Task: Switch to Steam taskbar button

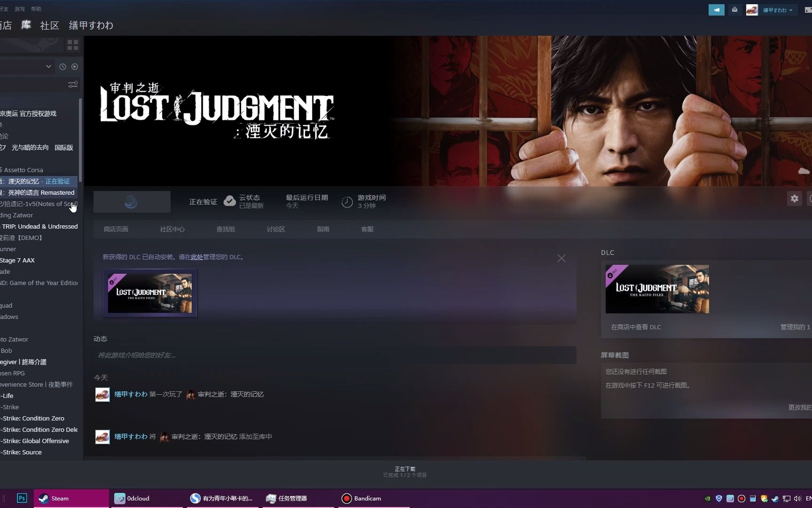Action: point(71,498)
